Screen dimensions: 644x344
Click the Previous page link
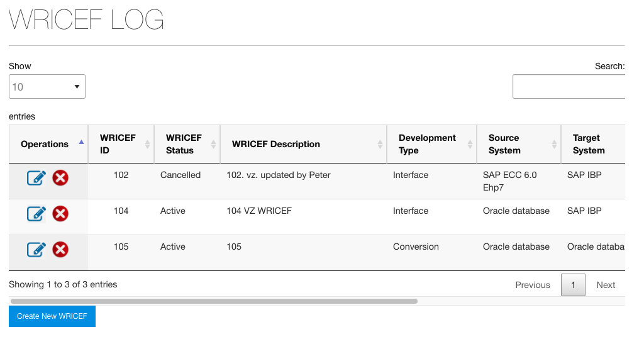coord(533,285)
